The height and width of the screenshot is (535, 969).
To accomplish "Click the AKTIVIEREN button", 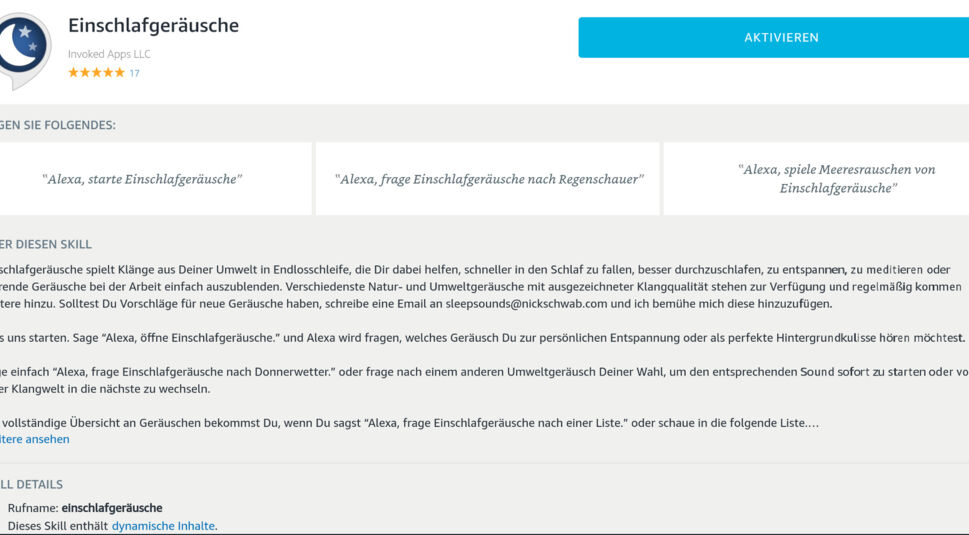I will (x=774, y=38).
